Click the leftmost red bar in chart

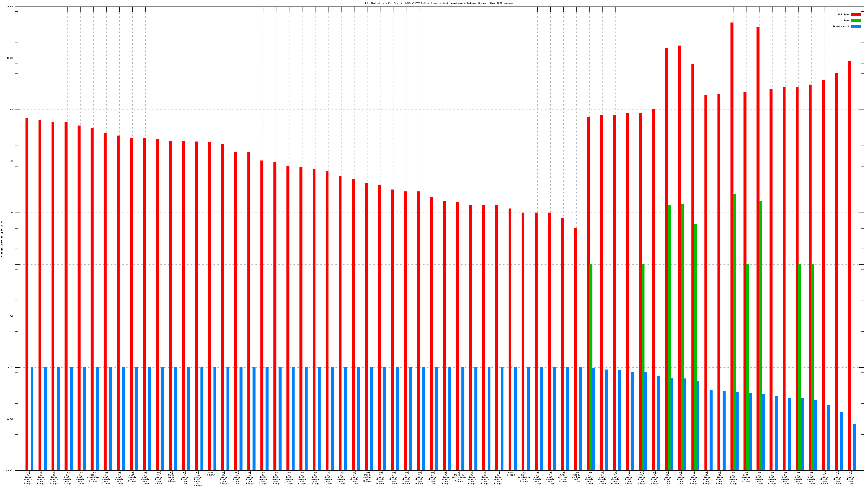pos(27,293)
